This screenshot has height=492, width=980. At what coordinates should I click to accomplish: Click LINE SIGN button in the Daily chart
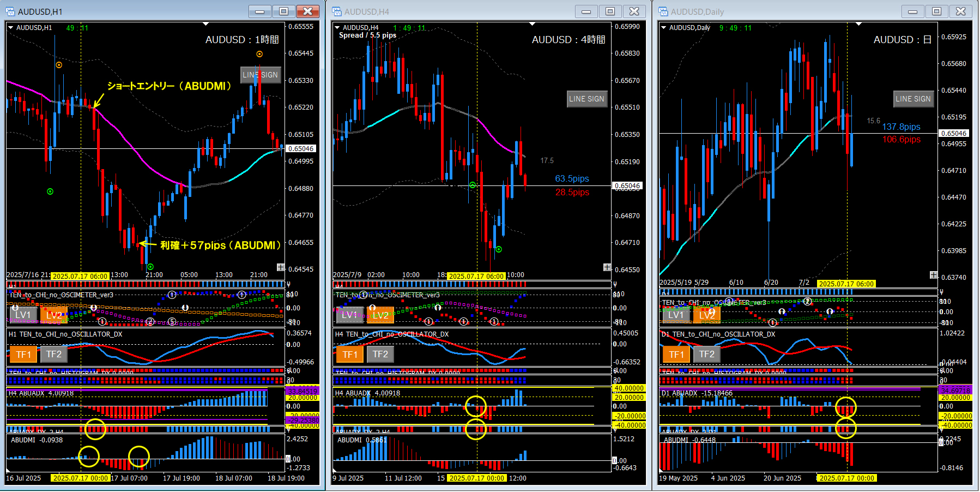point(914,99)
